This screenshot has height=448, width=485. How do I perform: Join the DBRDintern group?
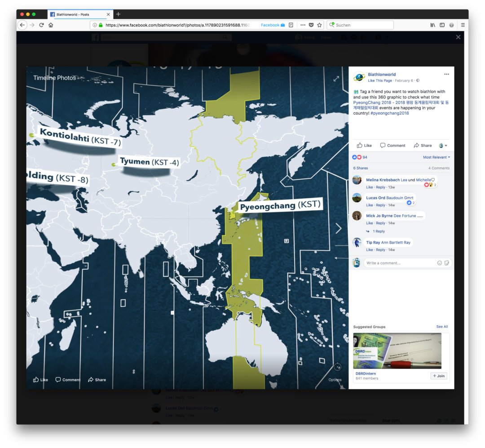(439, 376)
